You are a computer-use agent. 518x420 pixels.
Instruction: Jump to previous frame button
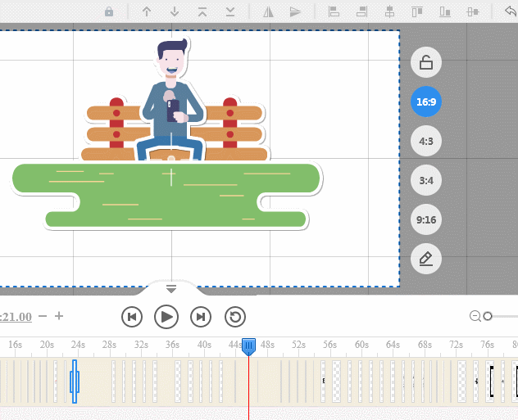point(132,317)
